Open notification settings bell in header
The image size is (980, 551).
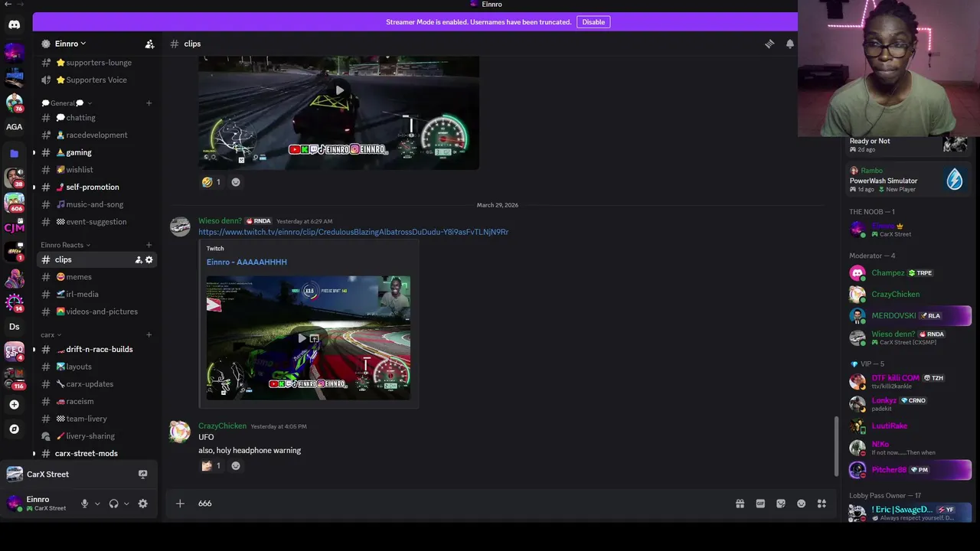coord(790,44)
